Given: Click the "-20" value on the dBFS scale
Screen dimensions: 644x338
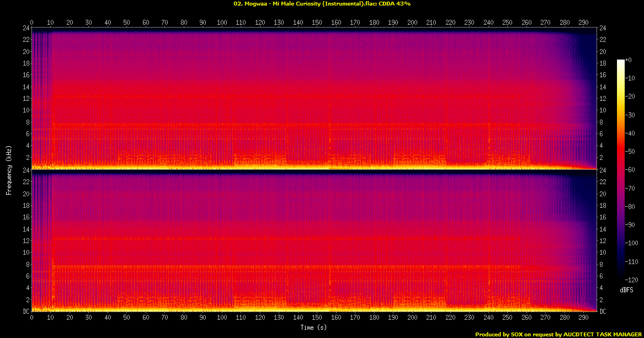Looking at the screenshot, I should click(x=630, y=96).
